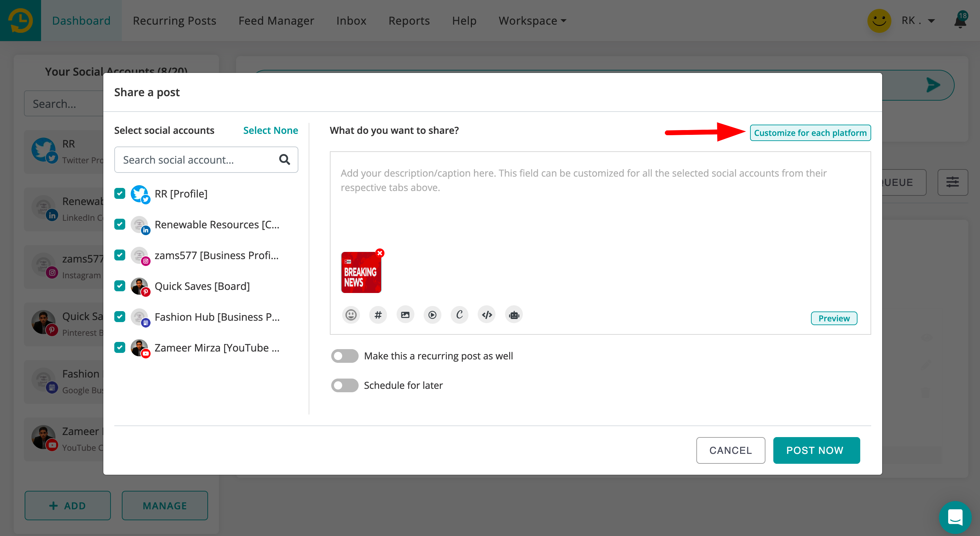The width and height of the screenshot is (980, 536).
Task: Click the Zameer Mirza YouTube avatar in modal
Action: point(140,348)
